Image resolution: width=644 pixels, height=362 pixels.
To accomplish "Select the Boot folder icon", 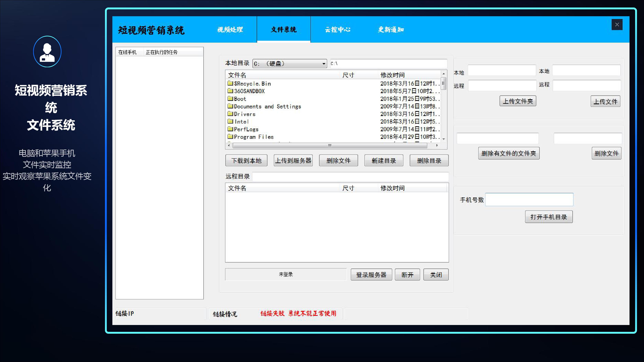I will coord(230,98).
